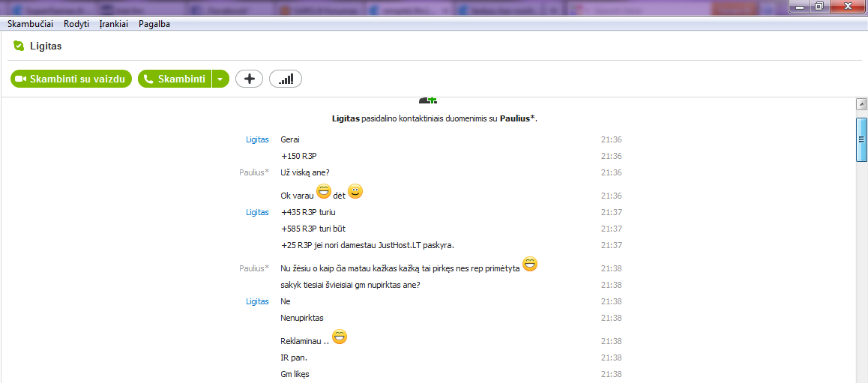The width and height of the screenshot is (868, 383).
Task: Click the Paulius* sender name beside "Už viską ane?"
Action: click(x=254, y=172)
